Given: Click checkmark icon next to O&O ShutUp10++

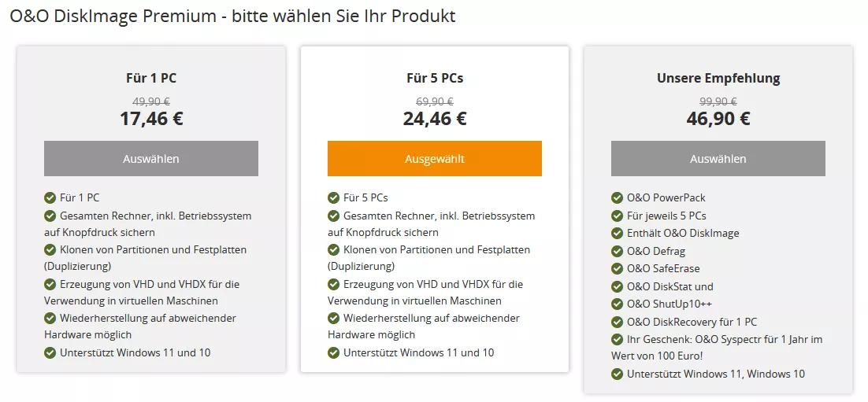Looking at the screenshot, I should click(x=618, y=304).
